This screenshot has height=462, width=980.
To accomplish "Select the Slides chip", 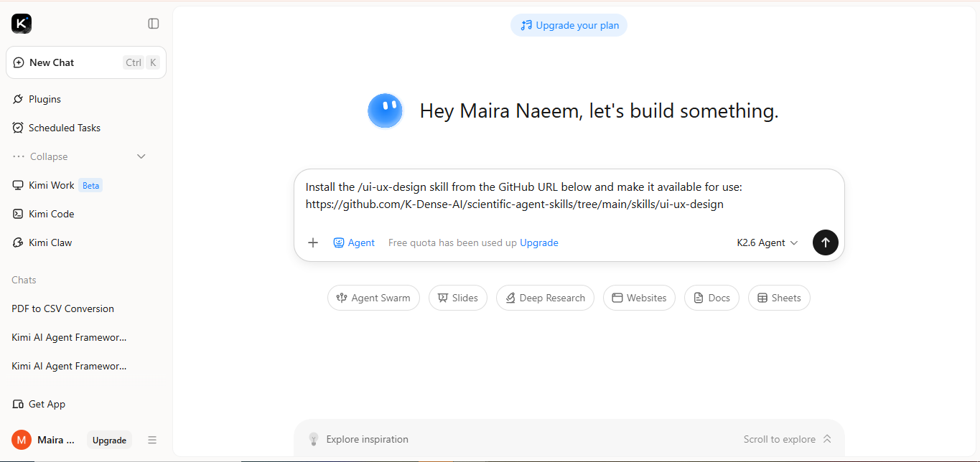I will (458, 298).
